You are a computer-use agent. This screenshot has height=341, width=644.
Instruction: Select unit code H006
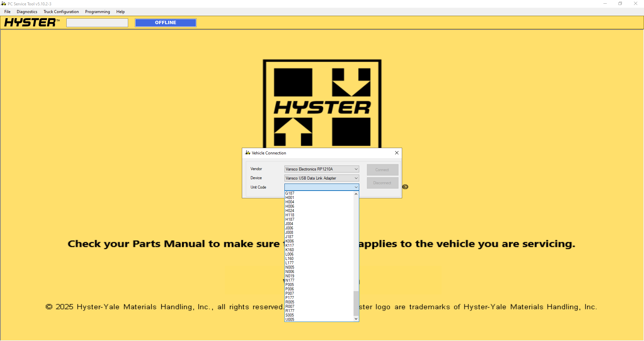319,206
